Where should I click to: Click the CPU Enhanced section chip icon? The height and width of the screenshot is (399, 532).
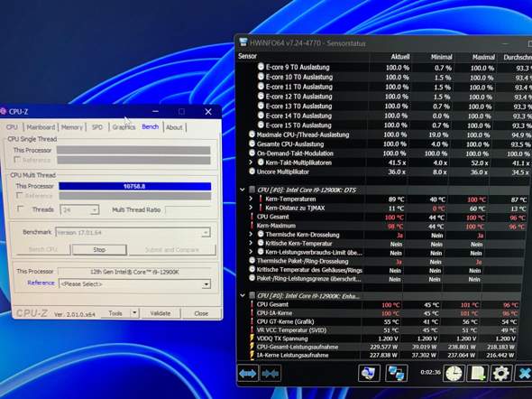pyautogui.click(x=252, y=295)
